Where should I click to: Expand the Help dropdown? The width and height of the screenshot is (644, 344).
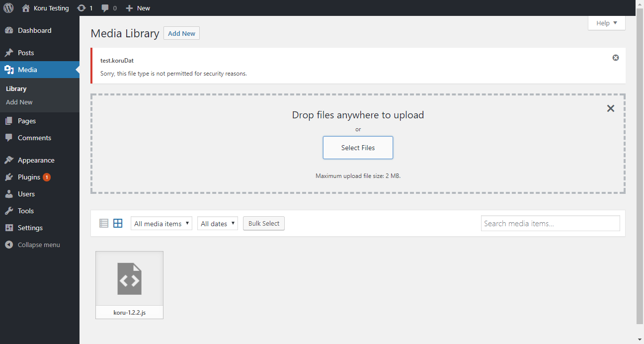(606, 23)
